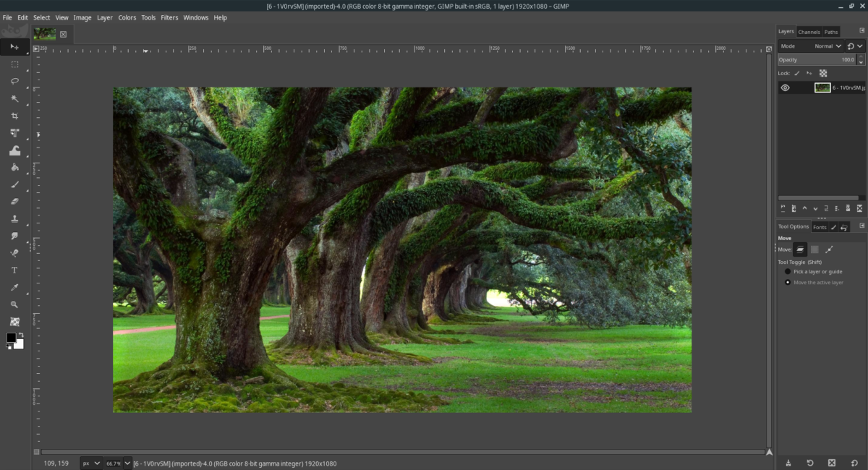Select the Eraser tool

[14, 202]
